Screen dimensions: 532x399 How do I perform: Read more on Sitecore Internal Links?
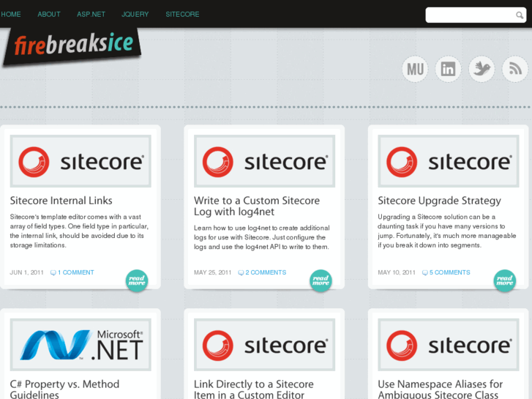(137, 281)
